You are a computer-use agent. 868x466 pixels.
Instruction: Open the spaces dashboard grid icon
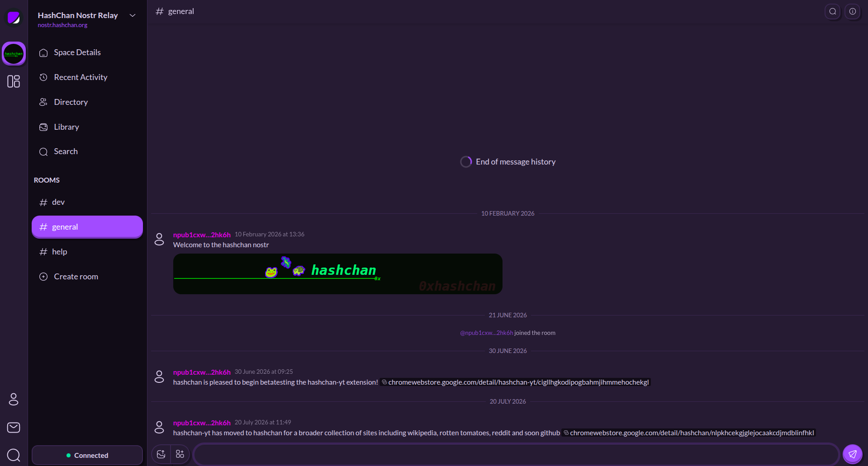tap(14, 81)
